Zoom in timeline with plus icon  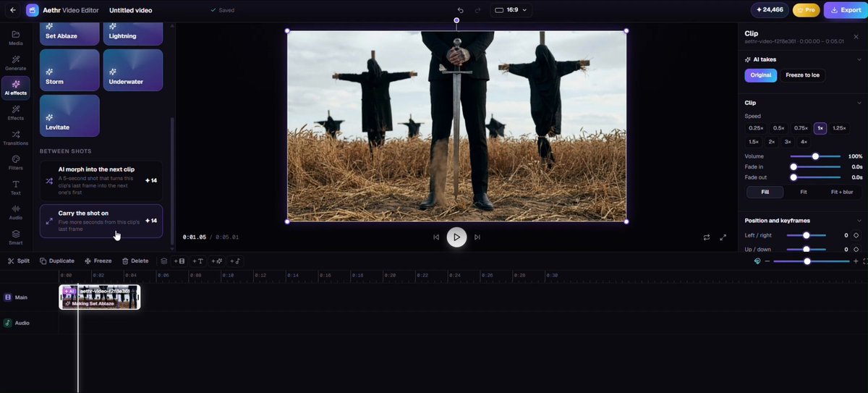pyautogui.click(x=856, y=261)
